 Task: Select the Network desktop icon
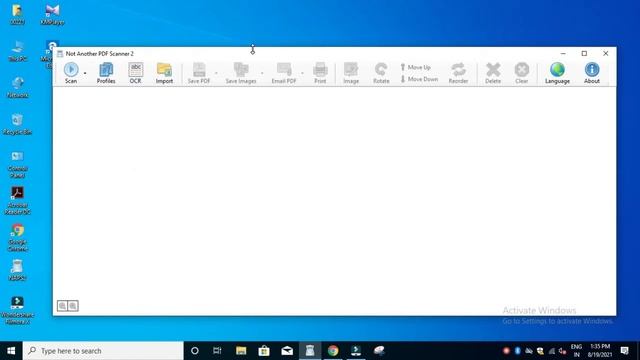click(17, 87)
